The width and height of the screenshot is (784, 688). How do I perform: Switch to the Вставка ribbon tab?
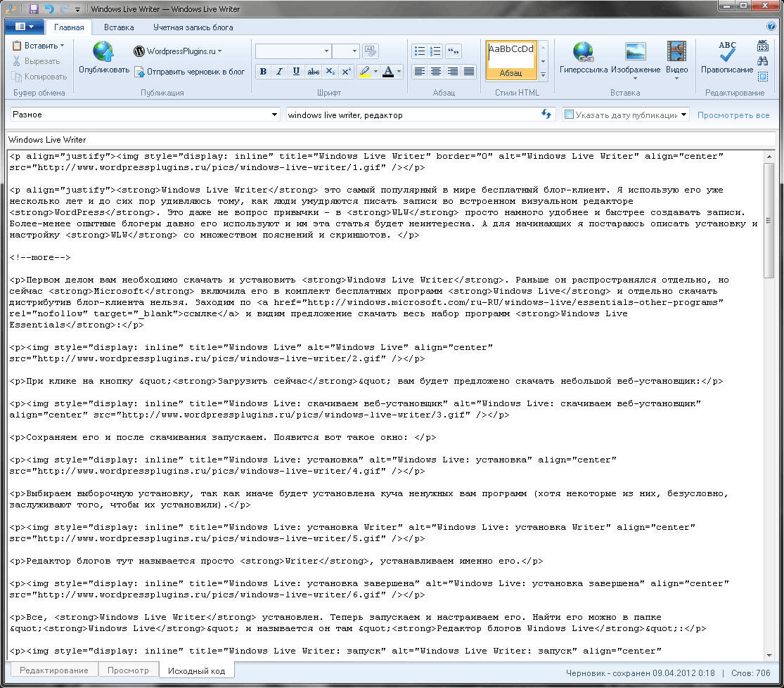[119, 27]
